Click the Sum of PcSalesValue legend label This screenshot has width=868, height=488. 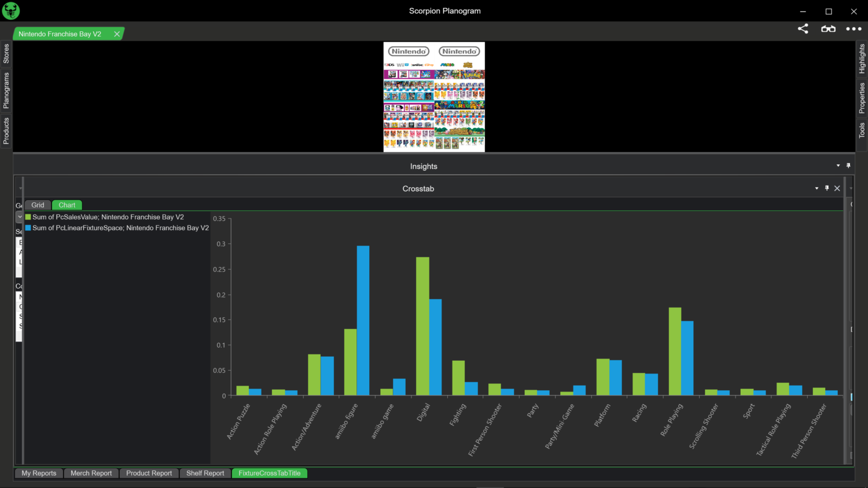(108, 217)
